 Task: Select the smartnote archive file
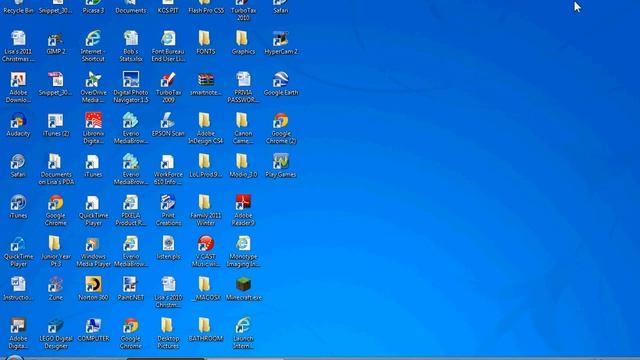(205, 84)
